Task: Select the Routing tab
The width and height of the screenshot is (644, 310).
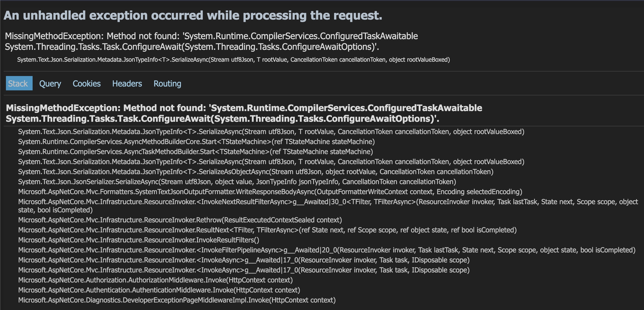Action: [x=167, y=83]
